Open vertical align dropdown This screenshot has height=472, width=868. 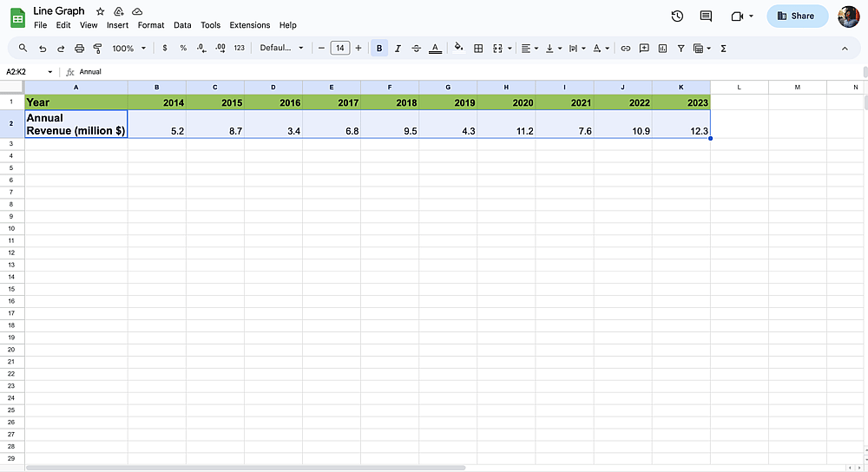pos(553,49)
